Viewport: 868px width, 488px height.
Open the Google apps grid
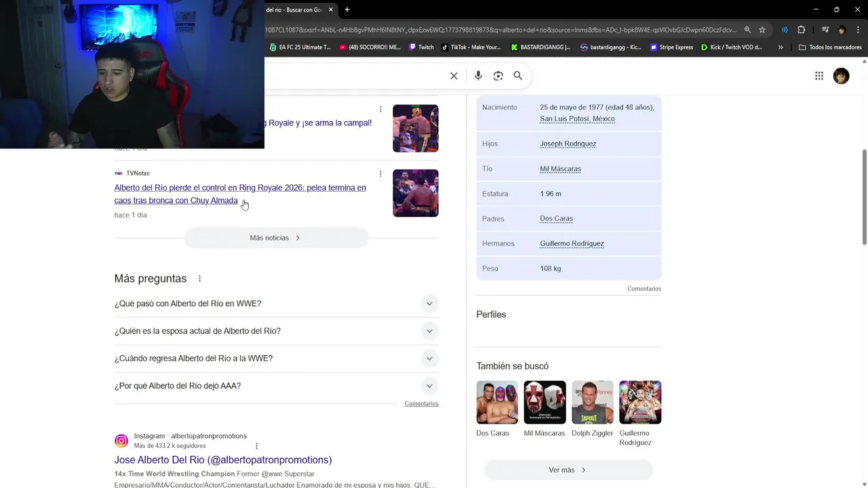pos(819,76)
